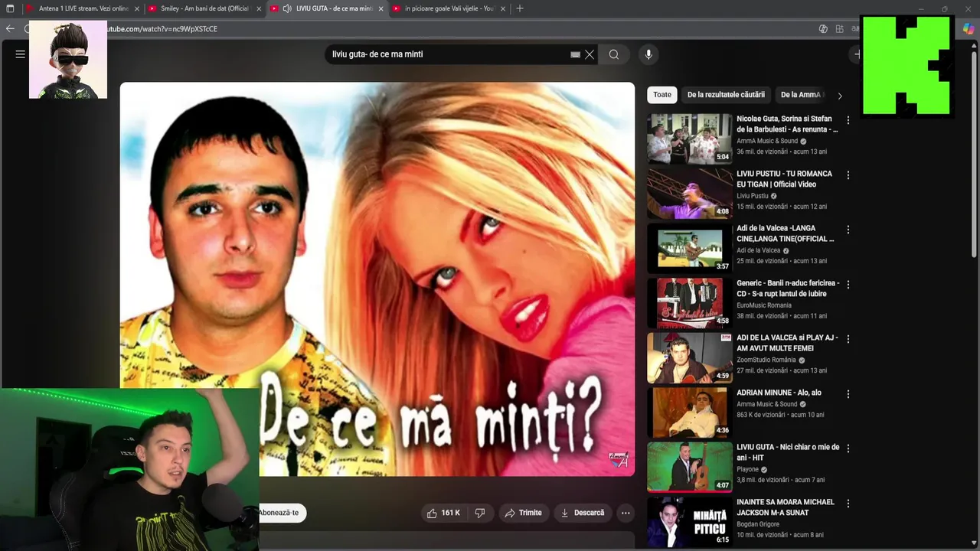Image resolution: width=980 pixels, height=551 pixels.
Task: Open the on-screen keyboard icon in search box
Action: (x=575, y=54)
